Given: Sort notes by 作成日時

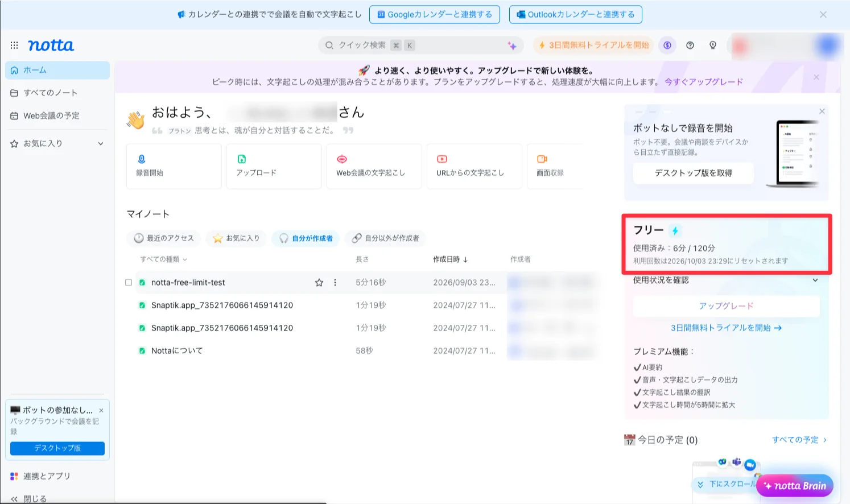Looking at the screenshot, I should (x=451, y=259).
